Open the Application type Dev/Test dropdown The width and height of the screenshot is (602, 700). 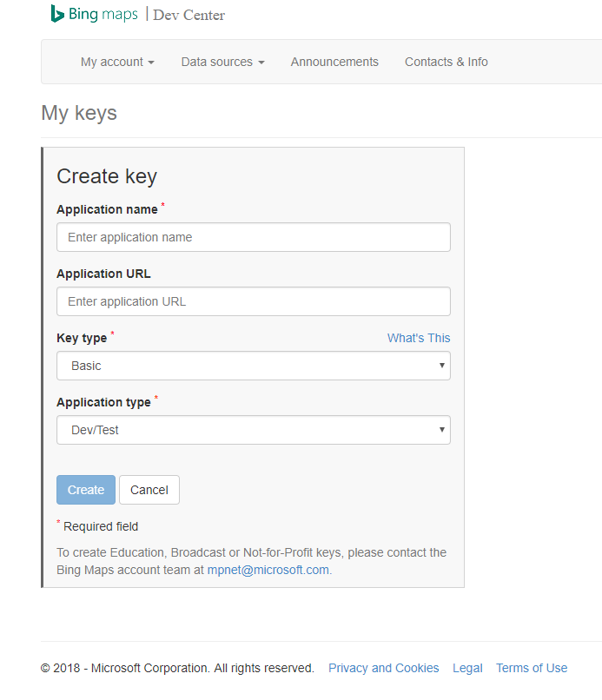[253, 430]
